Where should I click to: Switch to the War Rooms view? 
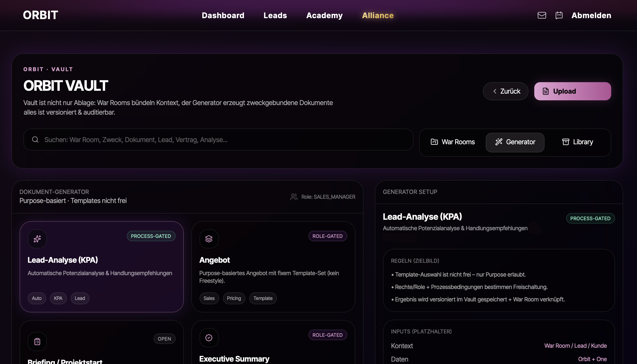tap(453, 142)
